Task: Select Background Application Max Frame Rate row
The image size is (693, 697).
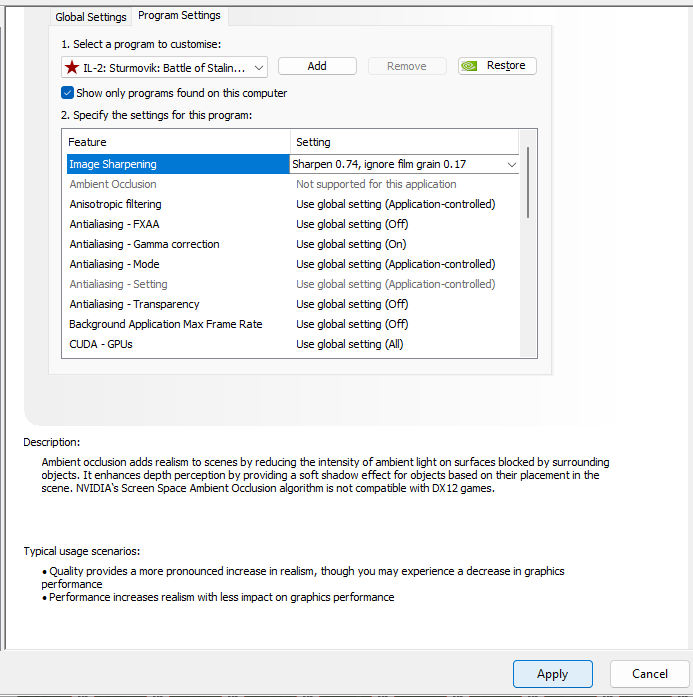Action: point(165,324)
